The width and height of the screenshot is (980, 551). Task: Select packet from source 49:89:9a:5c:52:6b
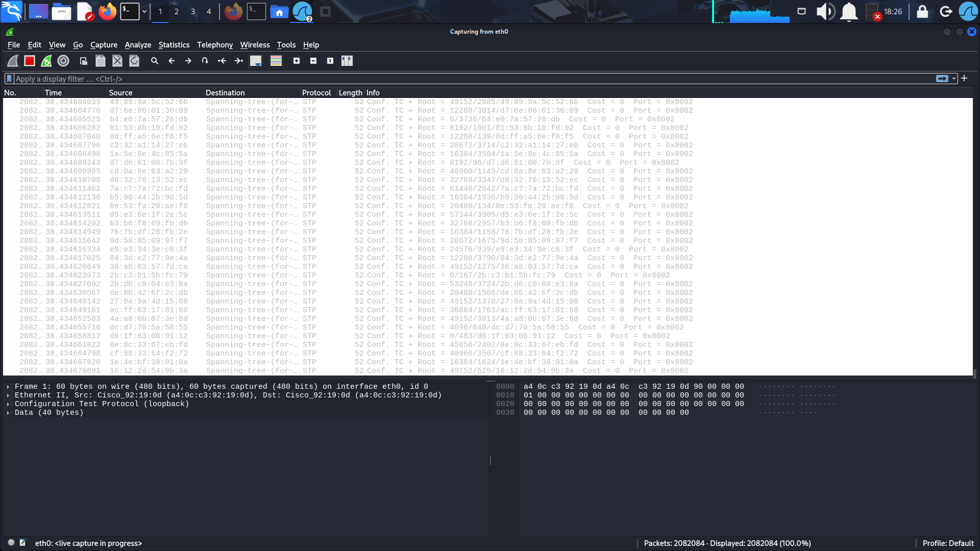click(487, 102)
